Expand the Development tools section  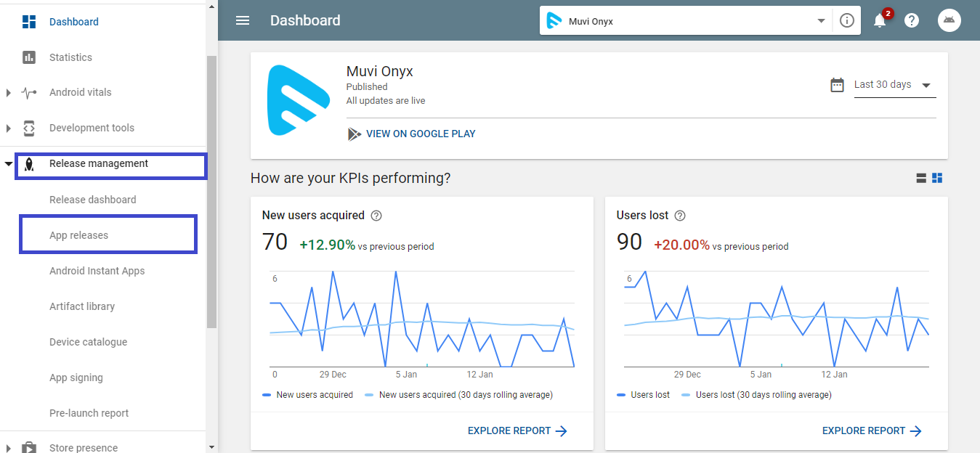(9, 128)
